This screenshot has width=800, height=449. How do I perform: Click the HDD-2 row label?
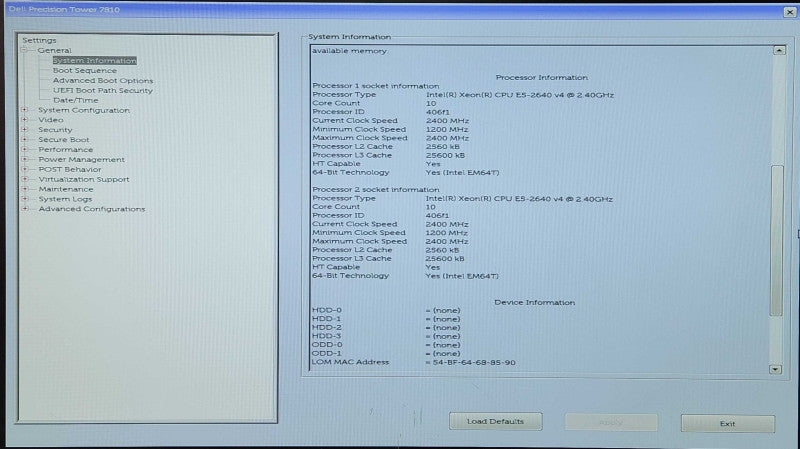pyautogui.click(x=327, y=327)
